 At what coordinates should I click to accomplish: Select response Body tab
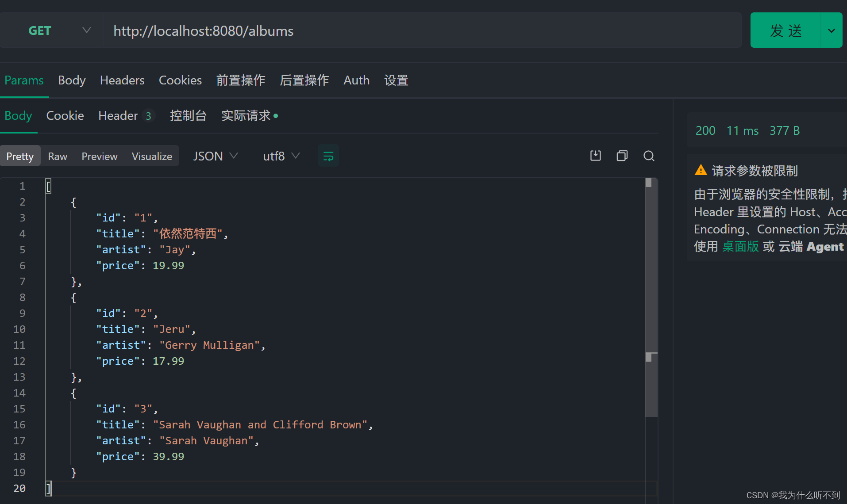(18, 116)
